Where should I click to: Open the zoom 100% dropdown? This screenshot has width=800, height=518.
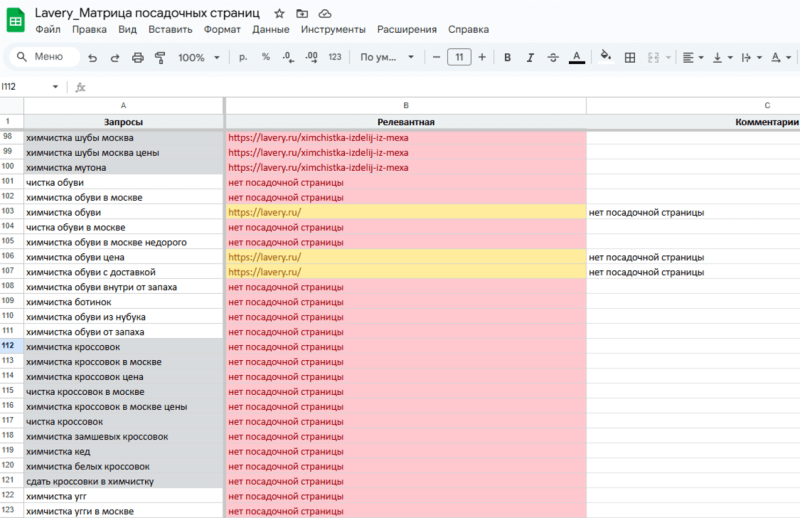click(x=197, y=57)
